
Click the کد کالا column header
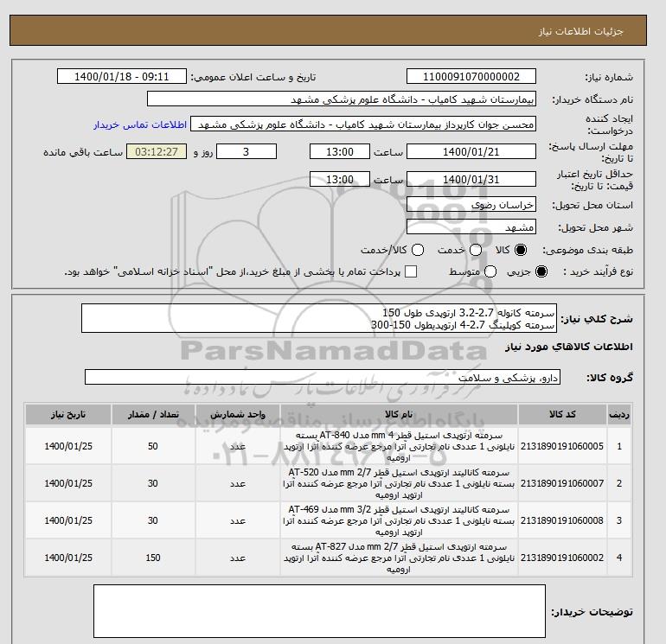point(562,414)
